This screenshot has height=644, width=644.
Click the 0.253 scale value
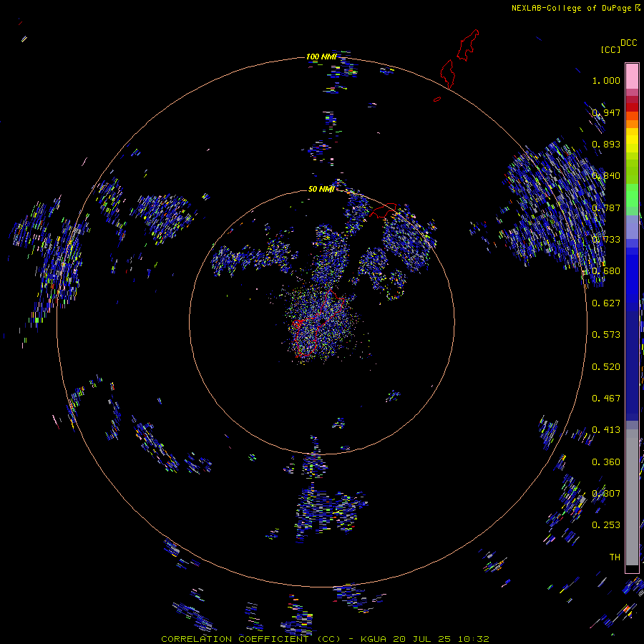[x=606, y=525]
